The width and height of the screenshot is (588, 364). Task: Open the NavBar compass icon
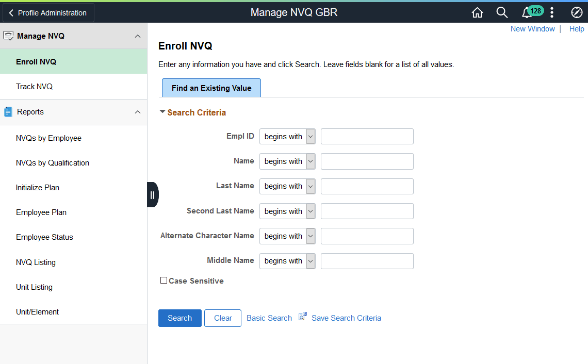pos(577,12)
